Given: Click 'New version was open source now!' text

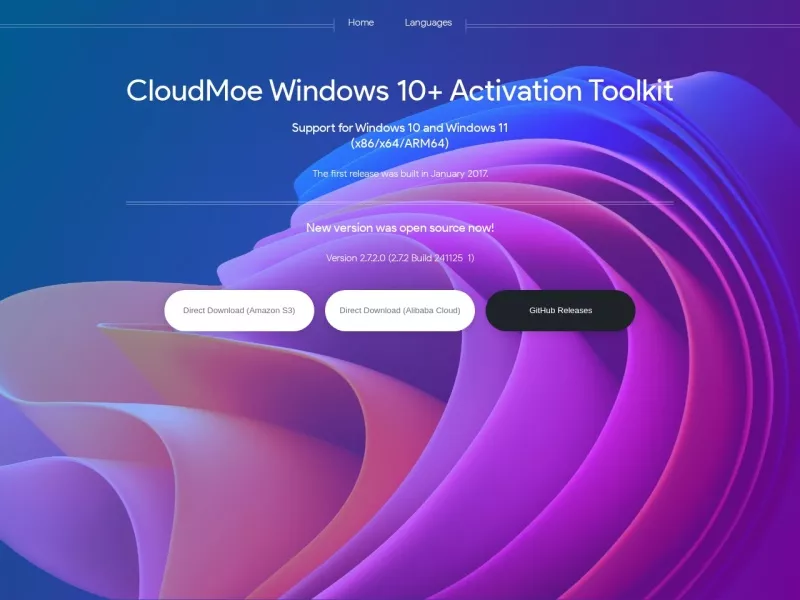Looking at the screenshot, I should (400, 228).
